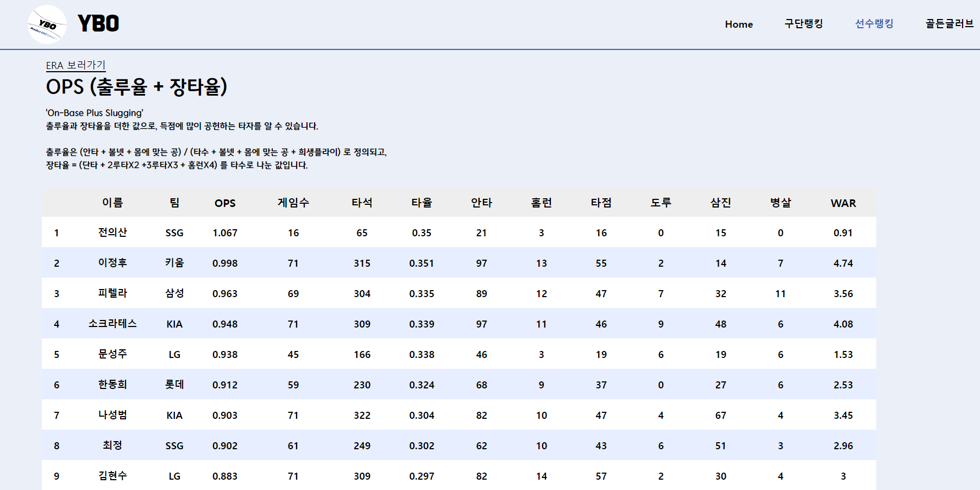Click the 도루 column header
Screen dimensions: 980x490
661,203
